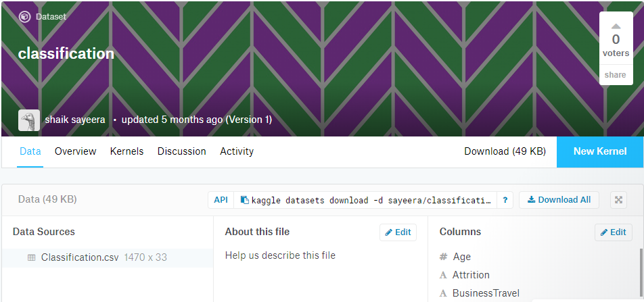Screen dimensions: 644x302
Task: Click the text type icon beside BusinessTravel
Action: (x=443, y=293)
